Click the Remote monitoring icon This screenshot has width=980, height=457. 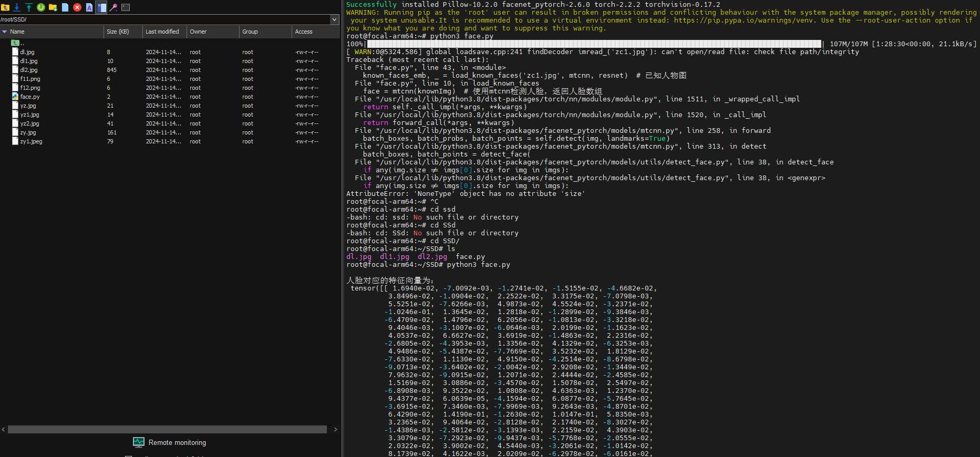[139, 442]
